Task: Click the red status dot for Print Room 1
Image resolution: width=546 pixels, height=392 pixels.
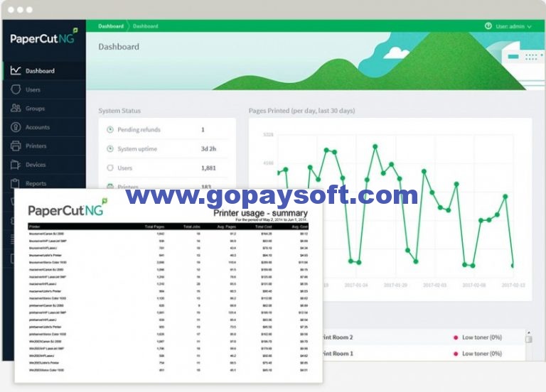Action: 456,354
